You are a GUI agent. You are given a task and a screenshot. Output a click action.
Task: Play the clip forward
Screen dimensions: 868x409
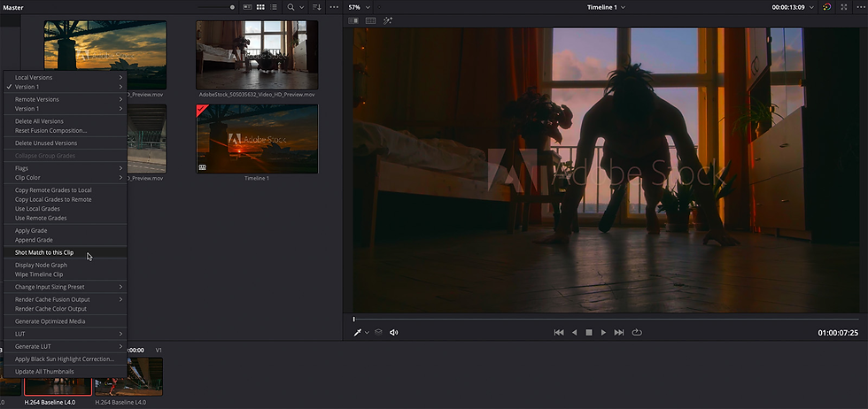(603, 332)
